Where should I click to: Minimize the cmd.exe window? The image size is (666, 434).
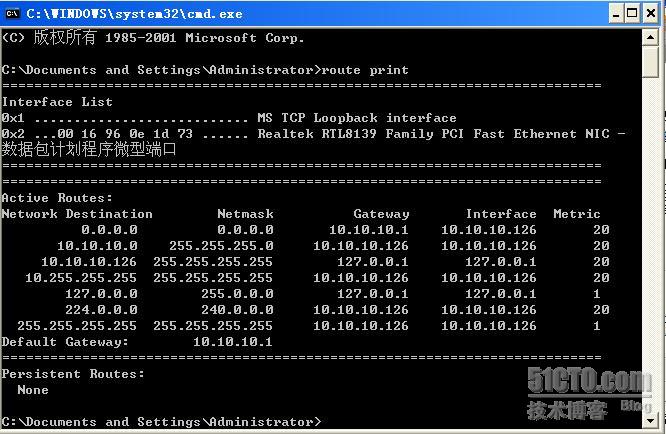(x=616, y=14)
